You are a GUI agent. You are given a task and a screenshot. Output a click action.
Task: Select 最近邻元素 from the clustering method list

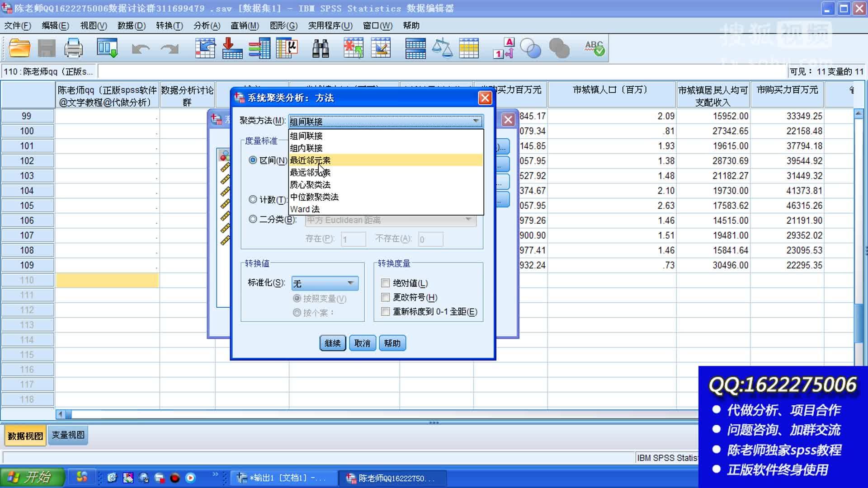click(x=310, y=160)
